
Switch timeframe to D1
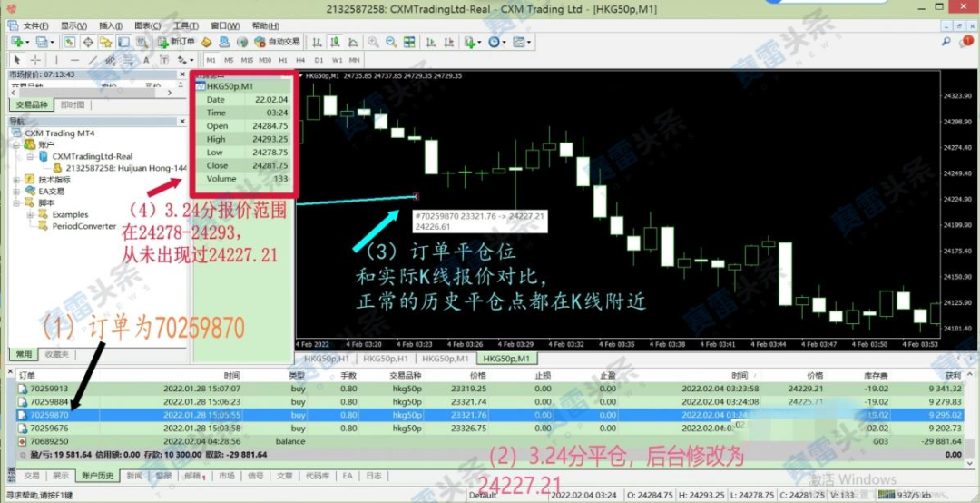pyautogui.click(x=318, y=60)
